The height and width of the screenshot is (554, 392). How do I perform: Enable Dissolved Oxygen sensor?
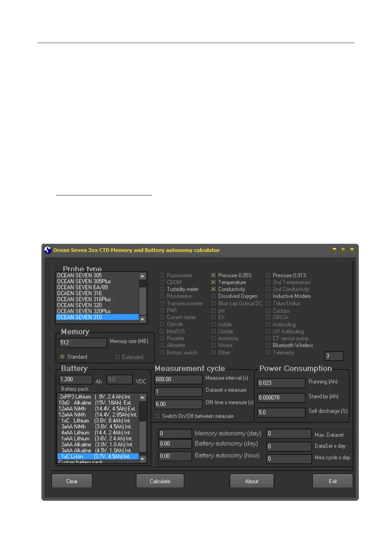(x=213, y=296)
